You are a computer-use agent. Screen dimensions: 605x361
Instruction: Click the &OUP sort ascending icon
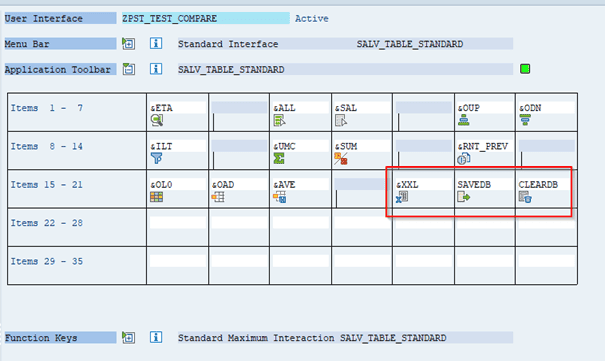click(x=463, y=120)
